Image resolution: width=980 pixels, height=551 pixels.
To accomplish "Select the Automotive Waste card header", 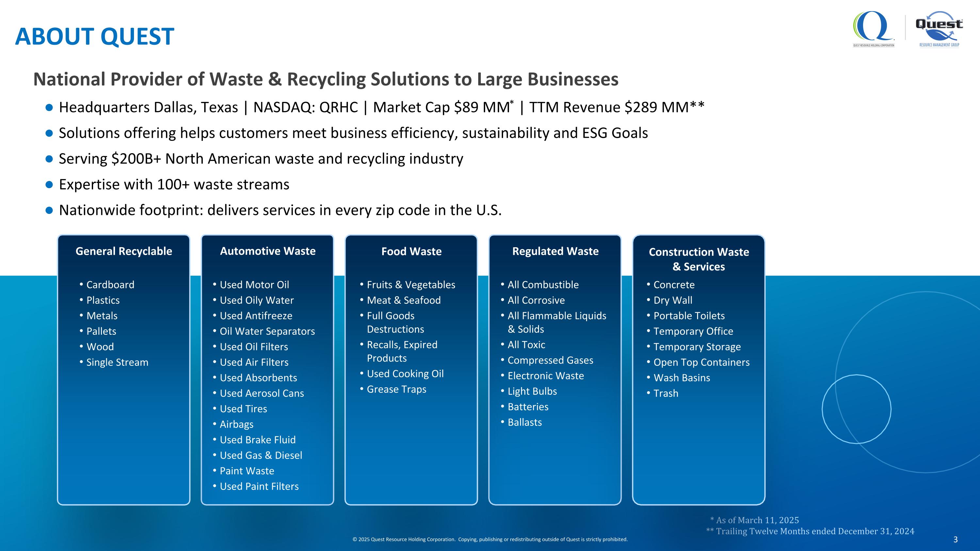I will 268,251.
